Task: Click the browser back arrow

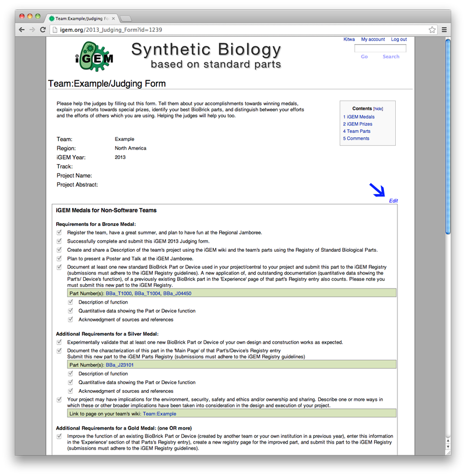Action: click(22, 30)
